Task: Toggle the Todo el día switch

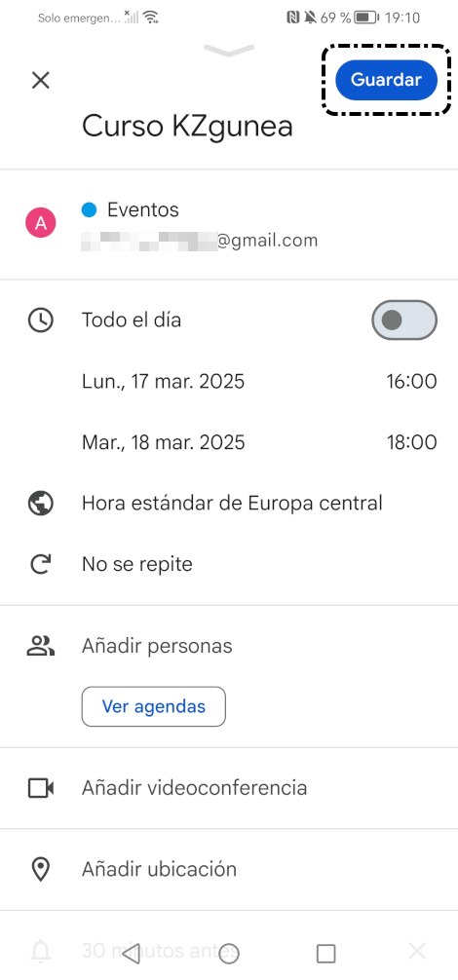Action: click(x=404, y=320)
